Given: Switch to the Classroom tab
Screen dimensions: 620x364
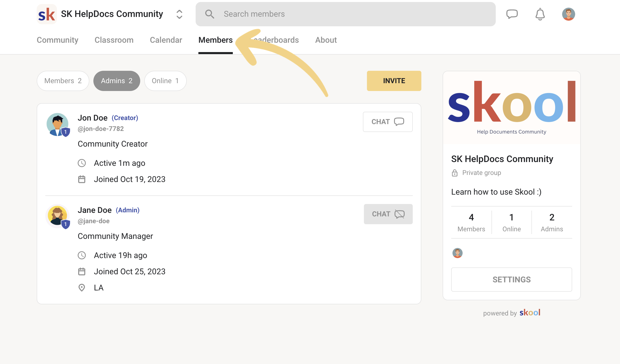Looking at the screenshot, I should point(114,40).
